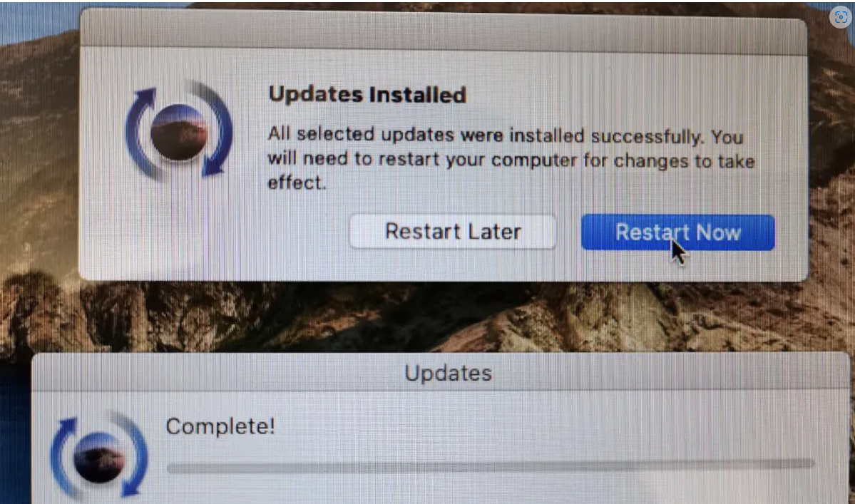This screenshot has width=855, height=504.
Task: Select the Complete! status label
Action: click(x=220, y=426)
